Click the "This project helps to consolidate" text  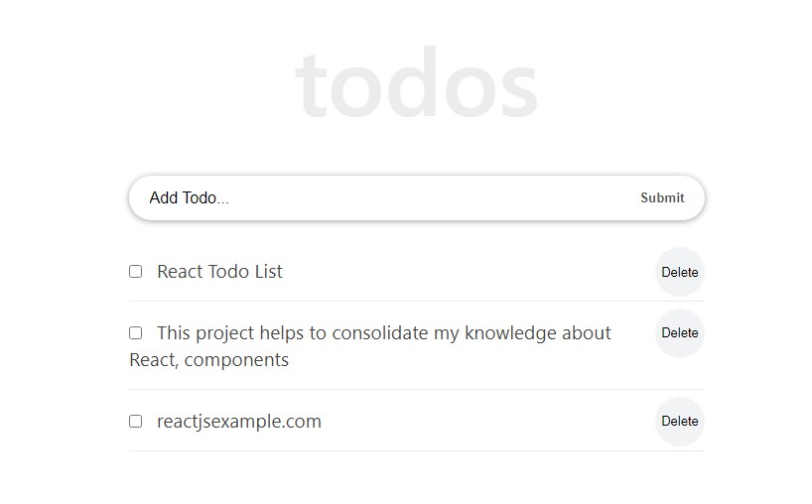point(298,333)
